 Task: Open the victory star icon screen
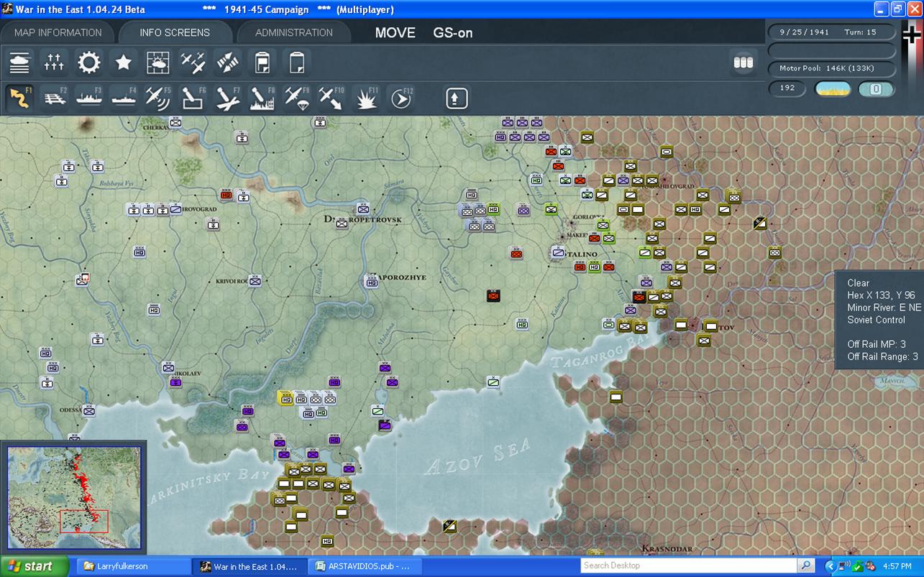click(x=123, y=63)
